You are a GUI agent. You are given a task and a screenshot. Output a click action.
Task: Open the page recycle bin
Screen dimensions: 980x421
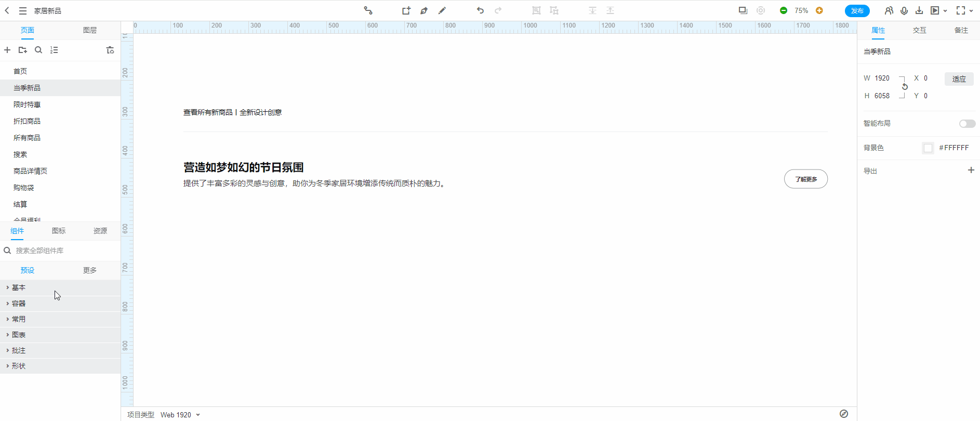point(110,50)
